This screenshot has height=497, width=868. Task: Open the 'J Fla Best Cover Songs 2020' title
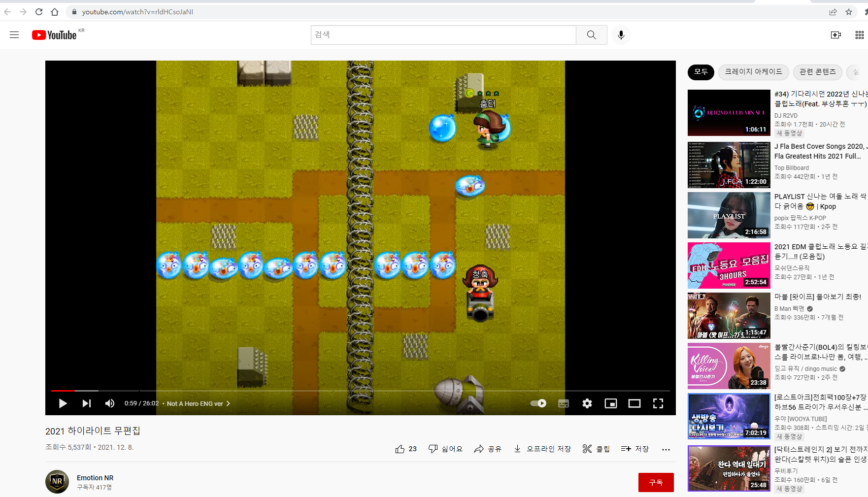point(821,151)
